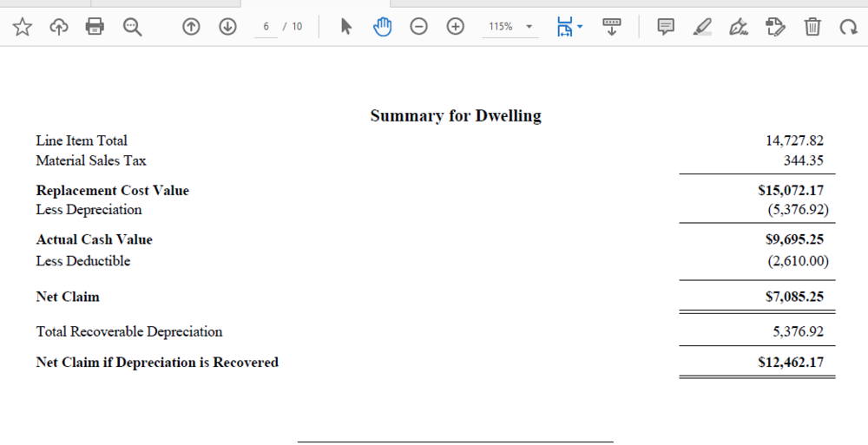Zoom out with the minus button

[418, 27]
